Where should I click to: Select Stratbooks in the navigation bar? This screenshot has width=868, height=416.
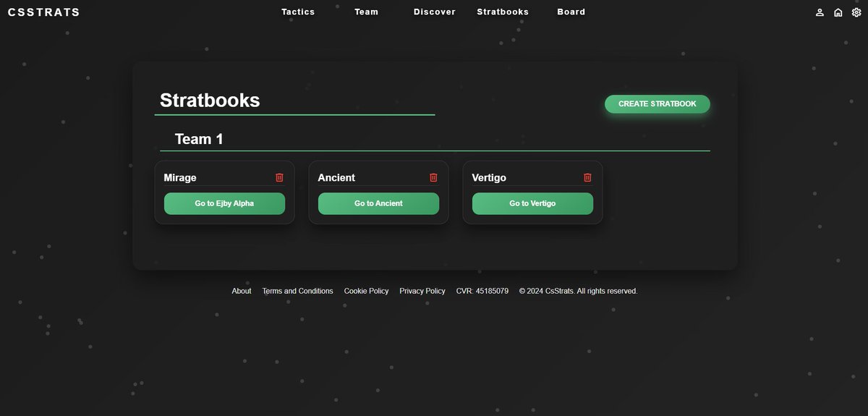(503, 12)
